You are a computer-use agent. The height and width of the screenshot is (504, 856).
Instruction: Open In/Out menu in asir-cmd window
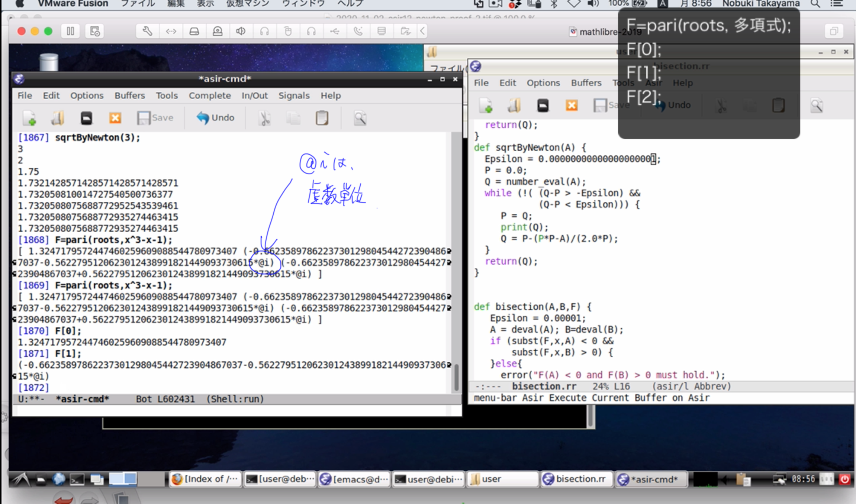(x=254, y=96)
